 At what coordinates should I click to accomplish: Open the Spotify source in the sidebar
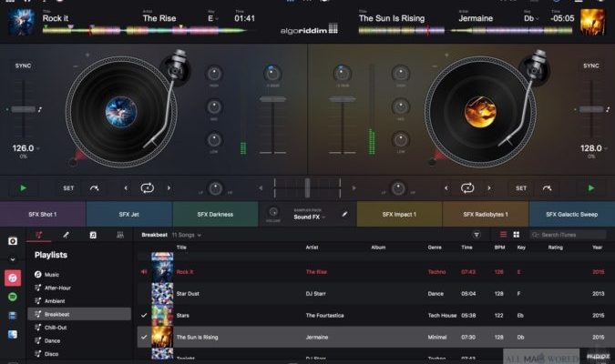click(x=13, y=297)
